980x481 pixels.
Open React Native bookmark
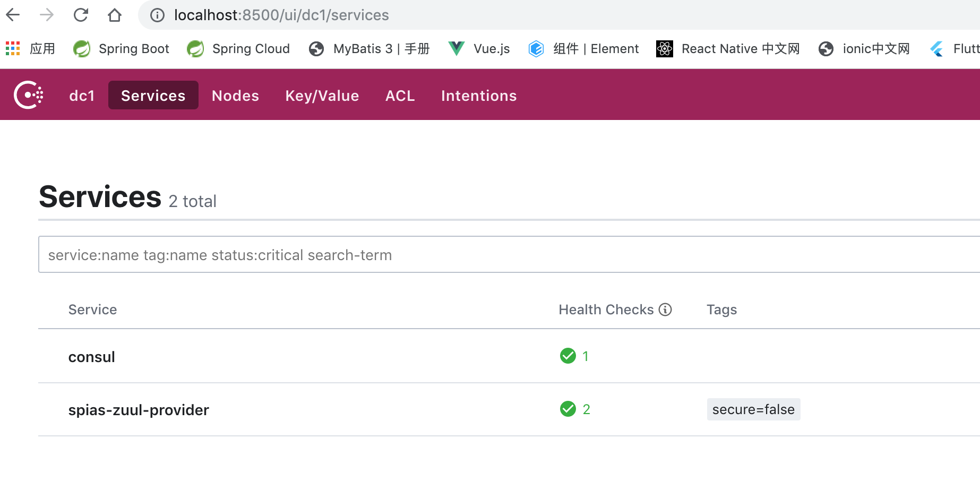[x=728, y=48]
